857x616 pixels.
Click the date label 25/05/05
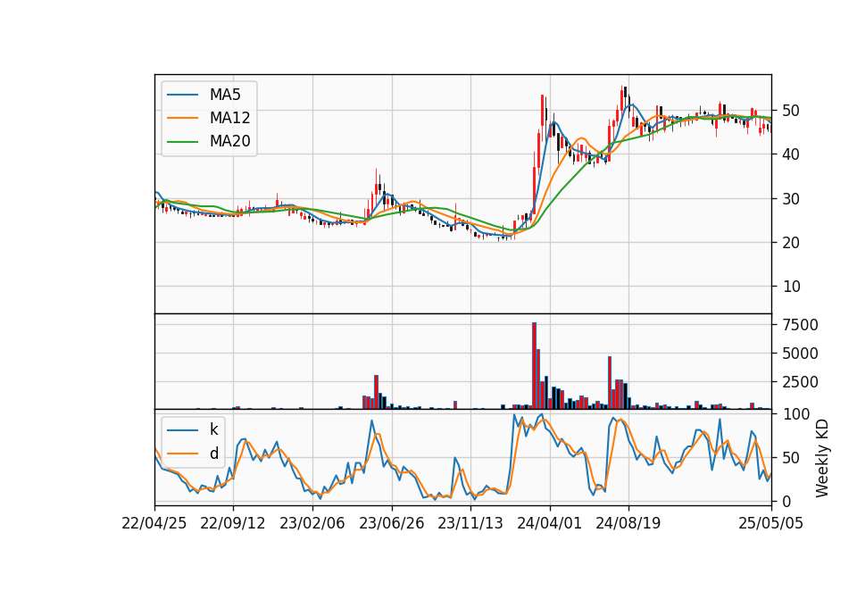(x=770, y=523)
